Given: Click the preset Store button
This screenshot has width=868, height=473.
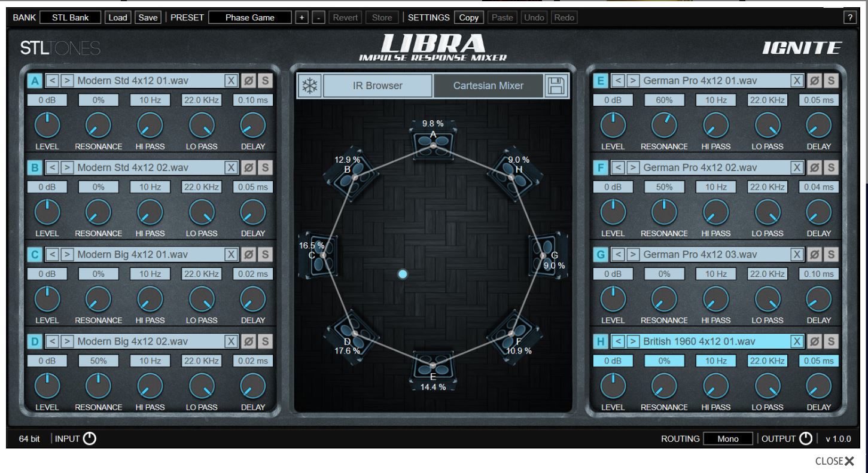Looking at the screenshot, I should (382, 17).
